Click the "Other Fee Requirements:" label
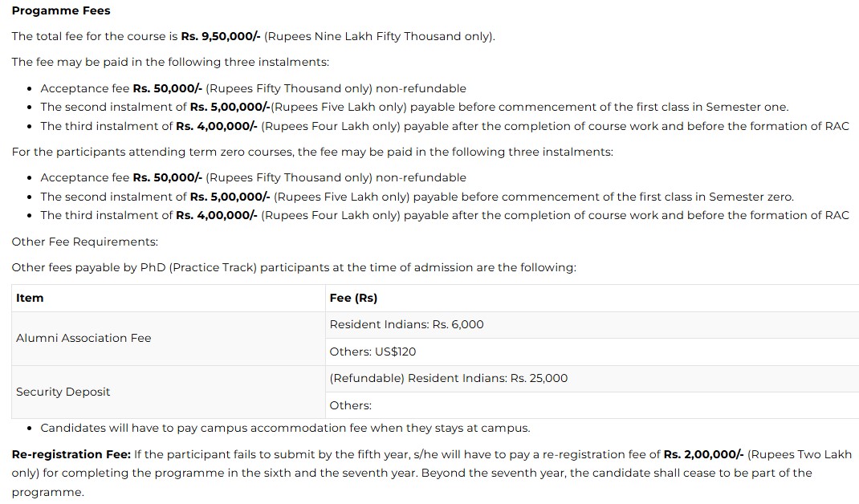Image resolution: width=859 pixels, height=504 pixels. [x=85, y=242]
